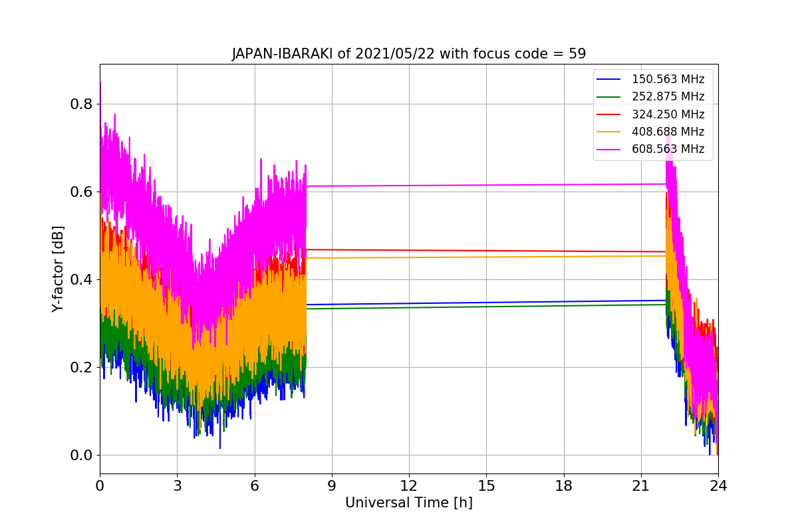Screen dimensions: 798x532
Task: Click the y-axis tick label '0.8'
Action: [x=82, y=104]
